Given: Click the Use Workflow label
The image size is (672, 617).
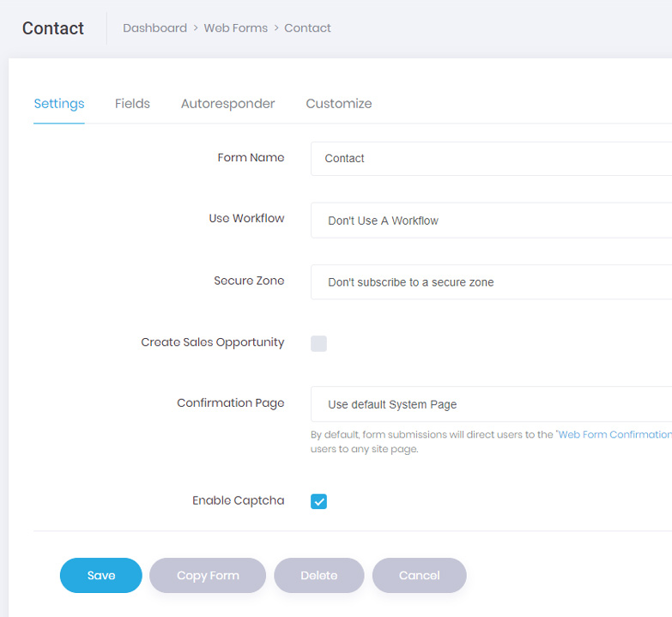Looking at the screenshot, I should (246, 218).
